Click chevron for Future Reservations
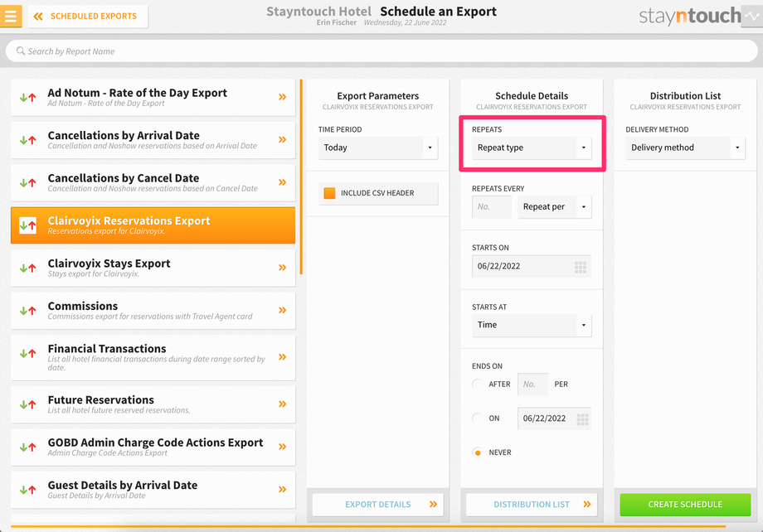Screen dimensions: 763x532 [282, 404]
